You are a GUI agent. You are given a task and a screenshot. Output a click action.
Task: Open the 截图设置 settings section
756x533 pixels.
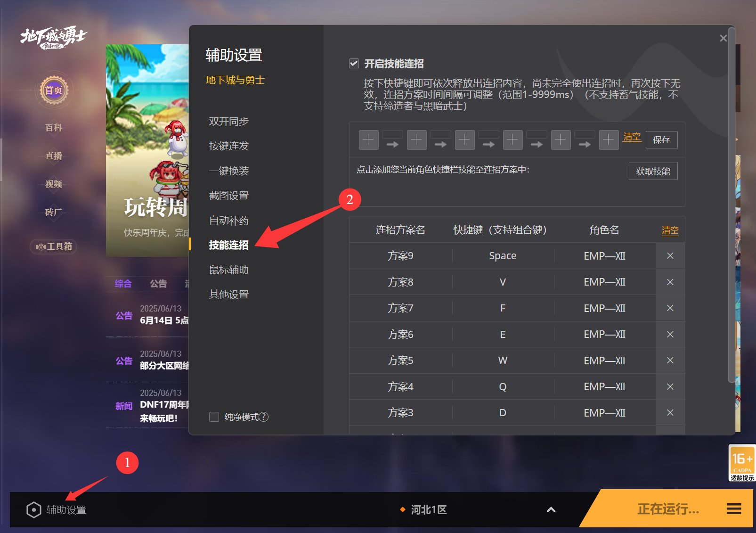tap(229, 196)
